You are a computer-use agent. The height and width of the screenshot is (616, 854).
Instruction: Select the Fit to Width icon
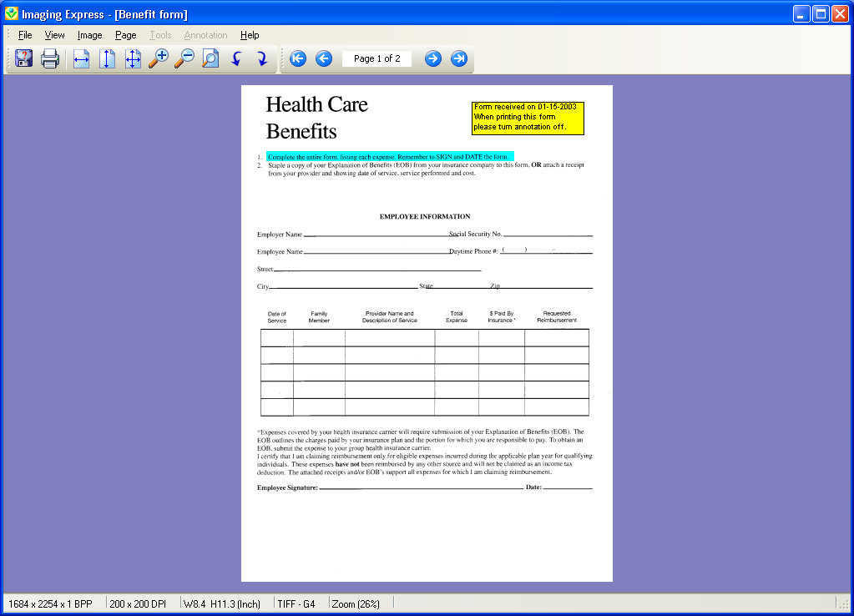(x=81, y=58)
